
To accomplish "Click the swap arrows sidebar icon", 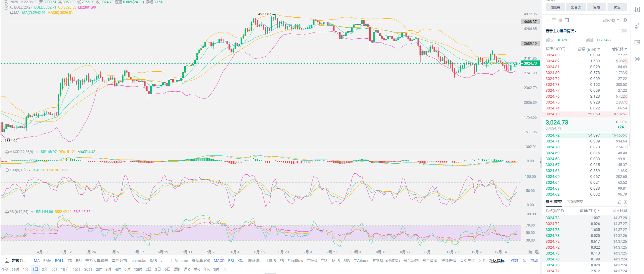I will point(637,59).
